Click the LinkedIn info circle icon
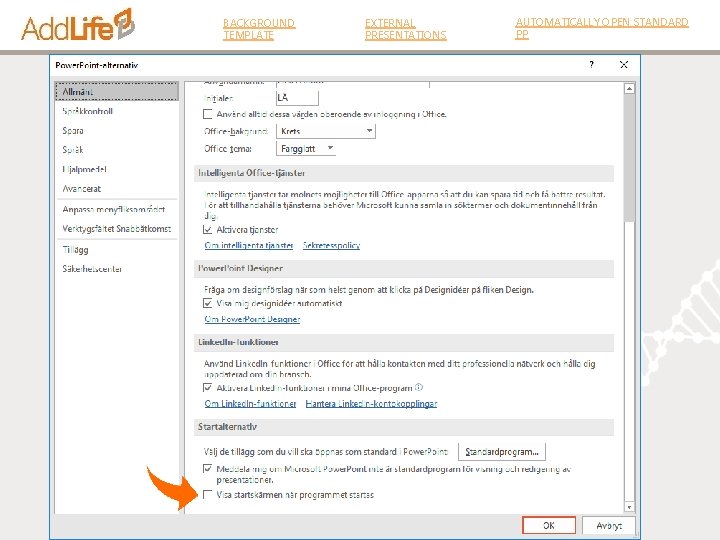Viewport: 720px width, 540px height. pyautogui.click(x=419, y=388)
